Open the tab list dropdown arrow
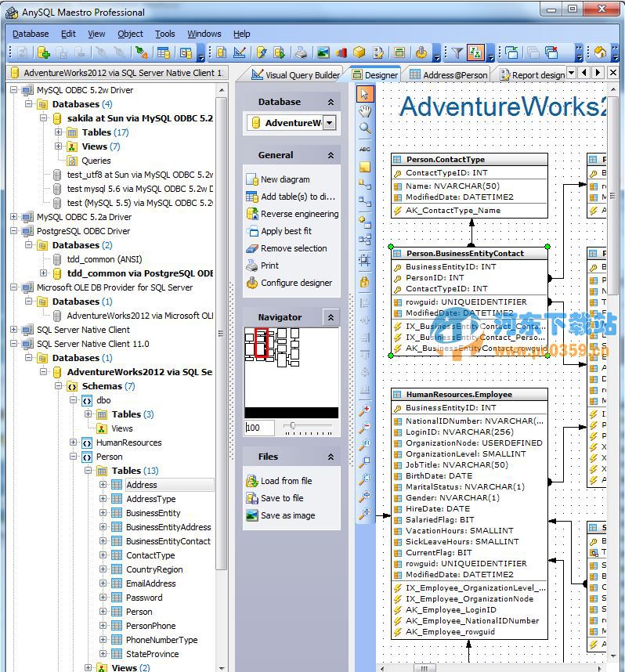This screenshot has height=672, width=625. [571, 72]
